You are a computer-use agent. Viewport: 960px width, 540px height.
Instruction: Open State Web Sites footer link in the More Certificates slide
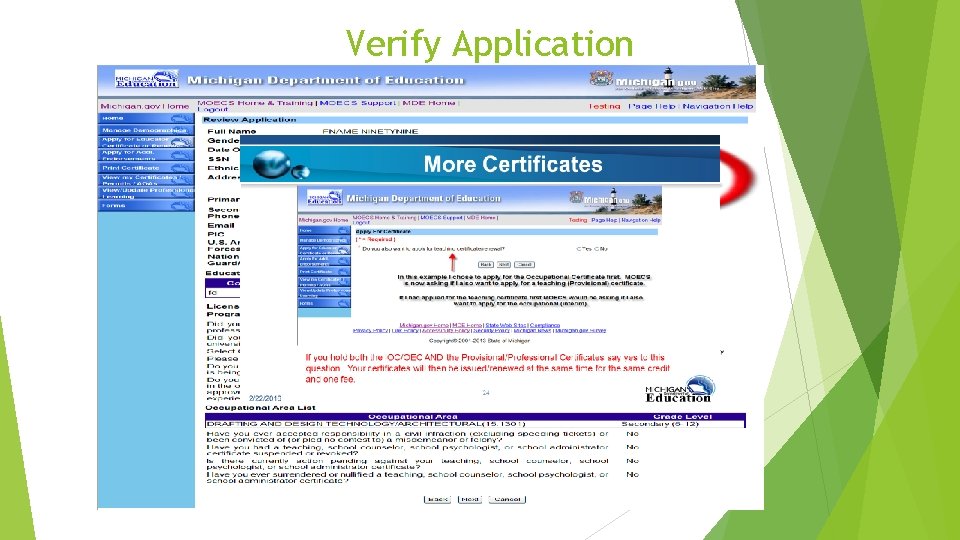pyautogui.click(x=506, y=325)
